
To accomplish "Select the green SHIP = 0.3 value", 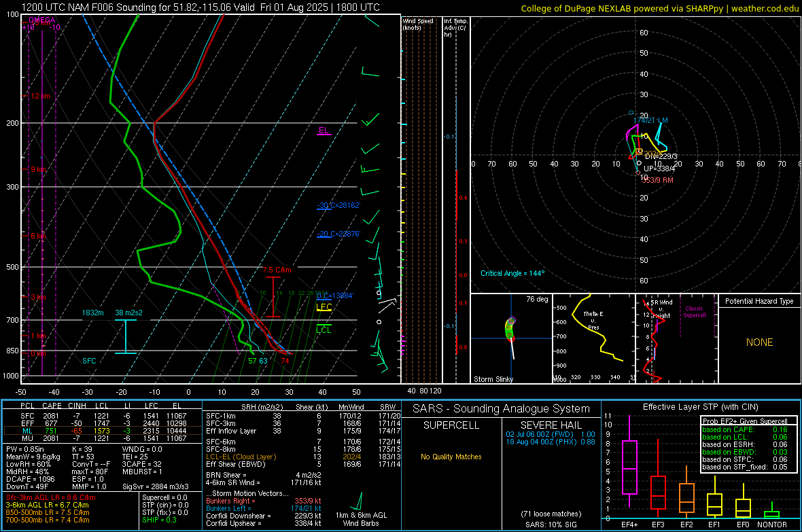I will point(159,520).
